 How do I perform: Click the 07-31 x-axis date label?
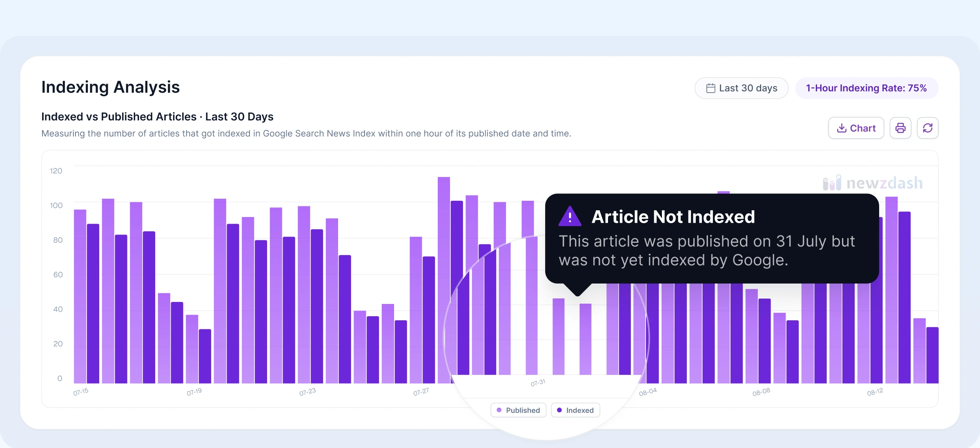pos(538,383)
